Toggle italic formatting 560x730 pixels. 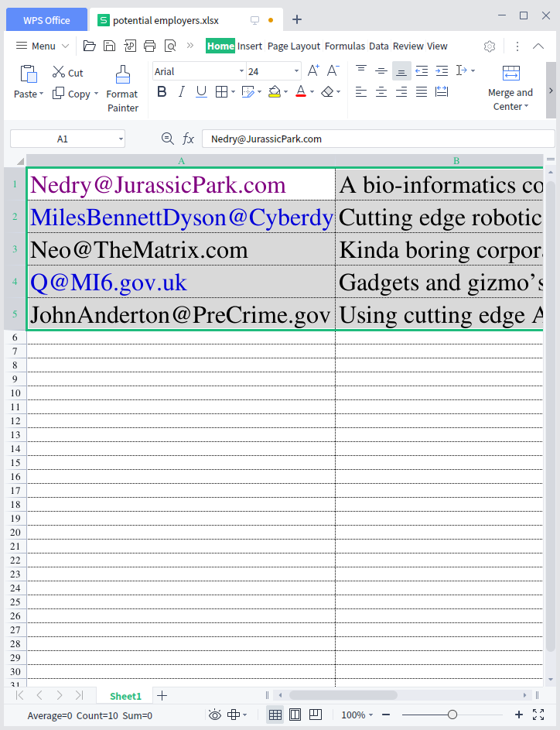pyautogui.click(x=182, y=91)
